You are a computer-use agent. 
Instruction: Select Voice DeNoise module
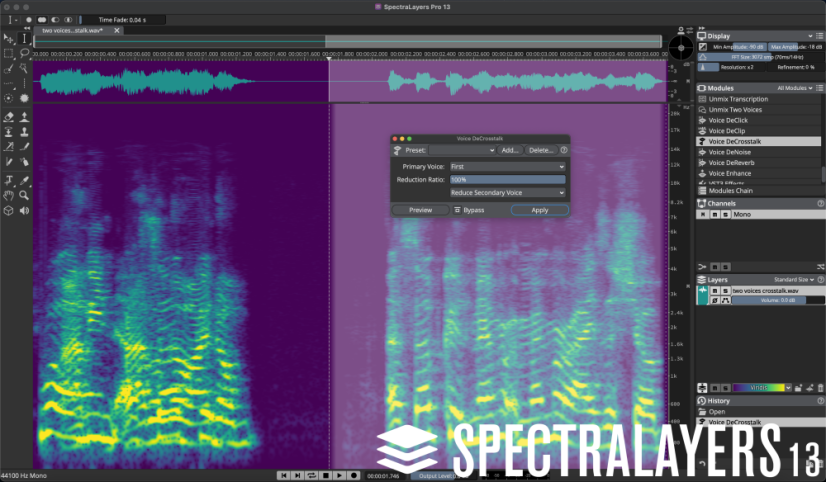(759, 152)
